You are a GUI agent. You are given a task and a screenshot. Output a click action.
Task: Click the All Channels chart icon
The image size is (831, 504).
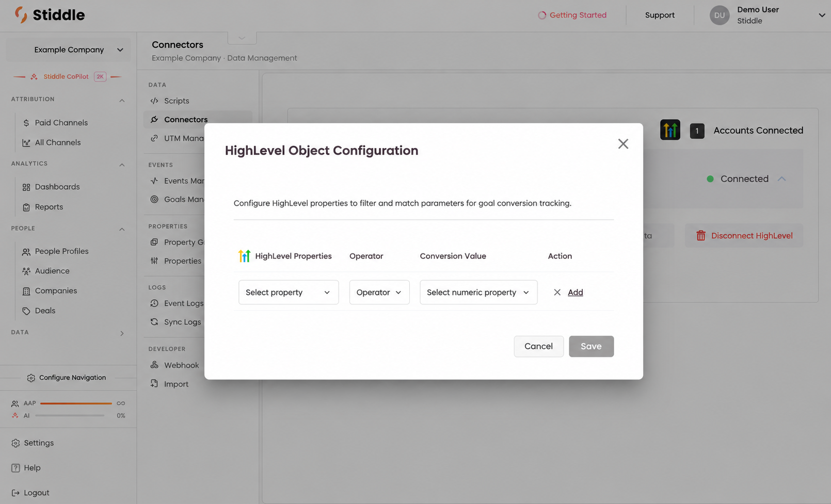26,143
